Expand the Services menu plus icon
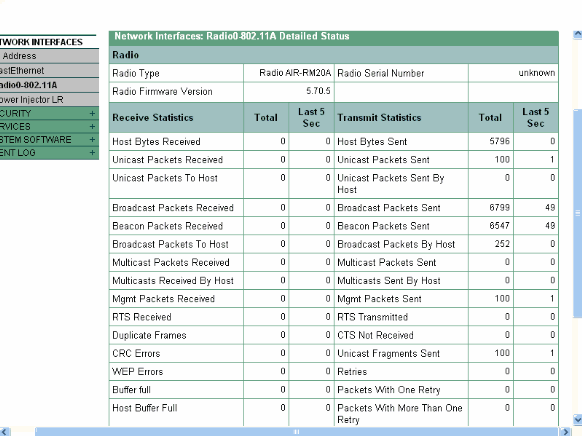 click(x=92, y=127)
